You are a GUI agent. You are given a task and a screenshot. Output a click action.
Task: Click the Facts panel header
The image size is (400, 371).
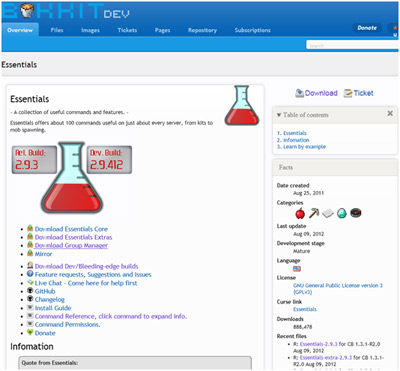[335, 167]
